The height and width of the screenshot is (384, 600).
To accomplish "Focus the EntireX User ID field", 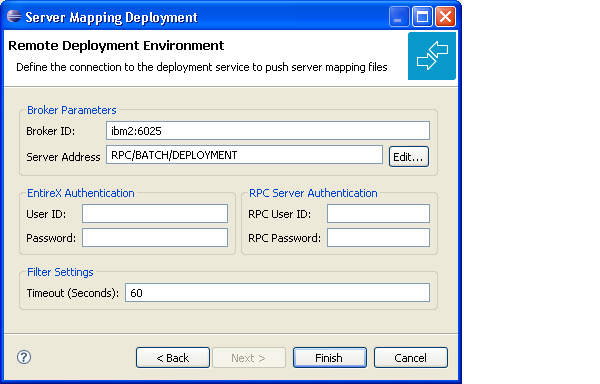I will point(155,213).
